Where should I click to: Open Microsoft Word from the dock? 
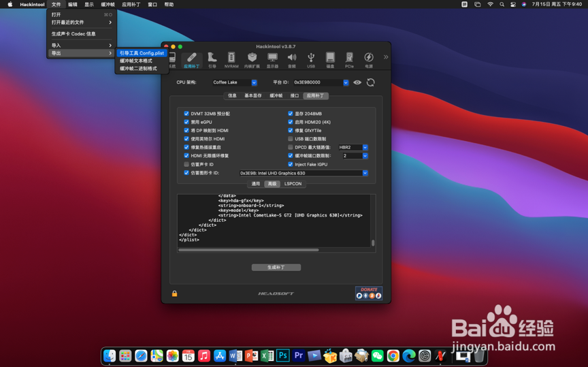tap(235, 355)
